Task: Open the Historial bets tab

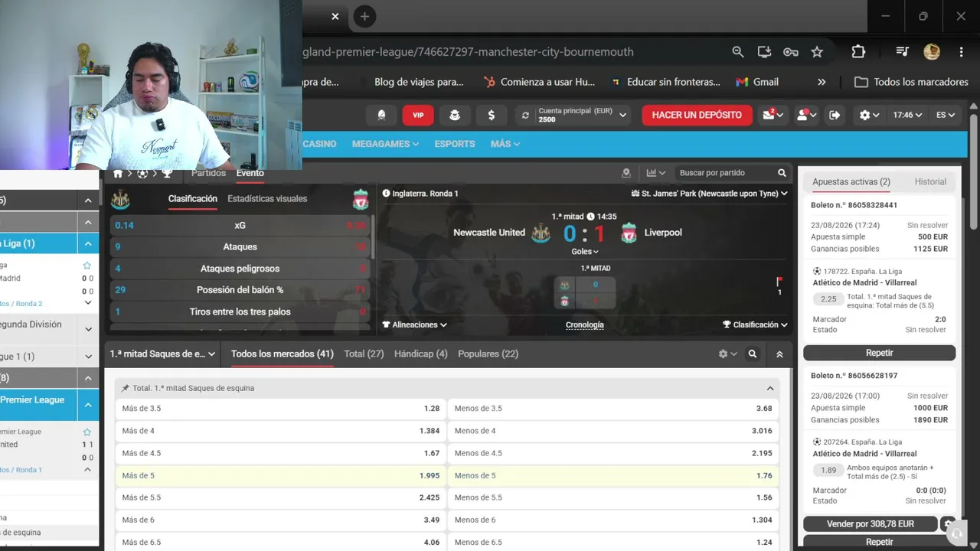Action: [x=930, y=182]
